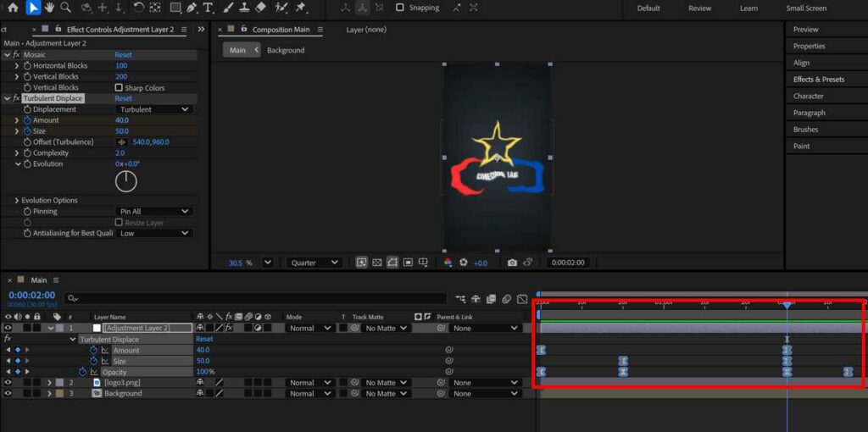Hide the logo3.png layer eye

pos(8,382)
